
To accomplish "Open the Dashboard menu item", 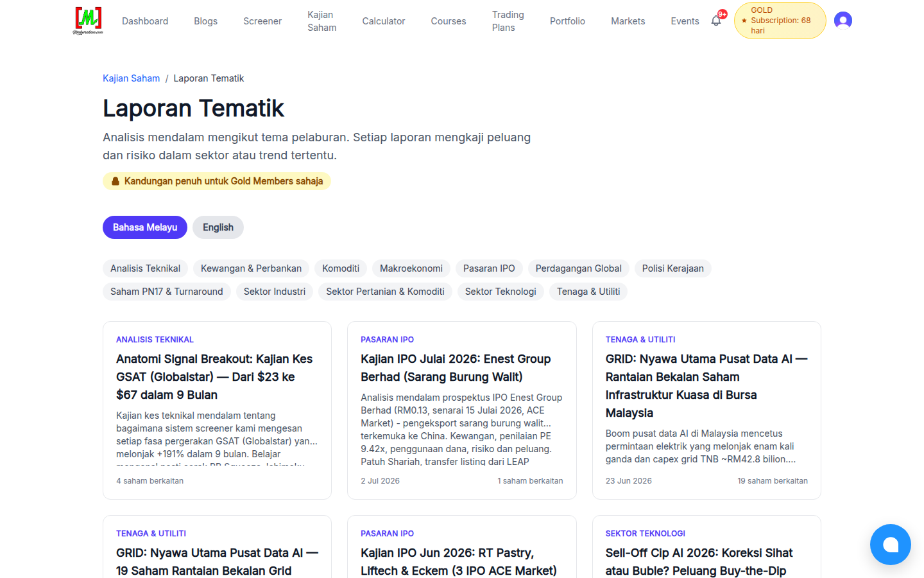I will [145, 21].
